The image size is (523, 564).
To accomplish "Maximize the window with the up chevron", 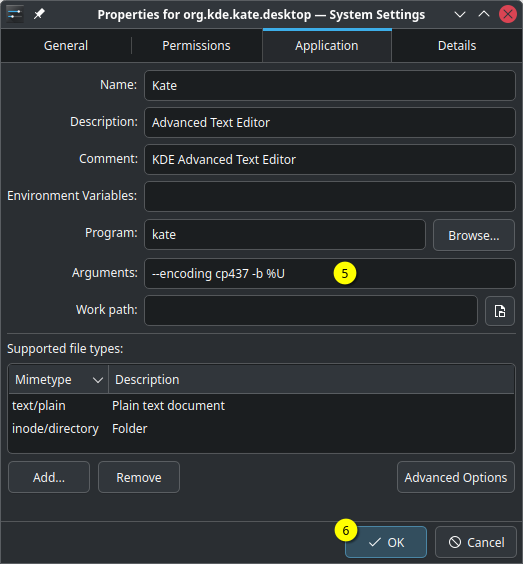I will [x=484, y=14].
